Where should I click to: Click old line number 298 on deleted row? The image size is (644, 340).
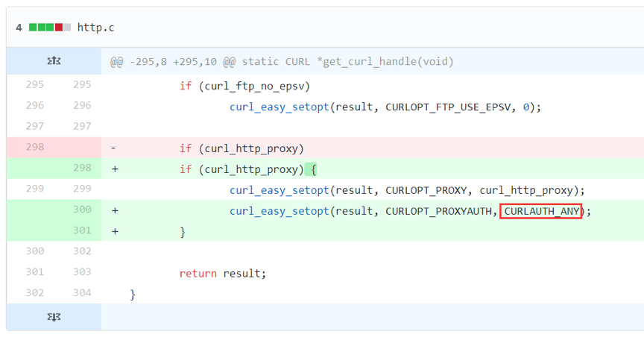35,147
